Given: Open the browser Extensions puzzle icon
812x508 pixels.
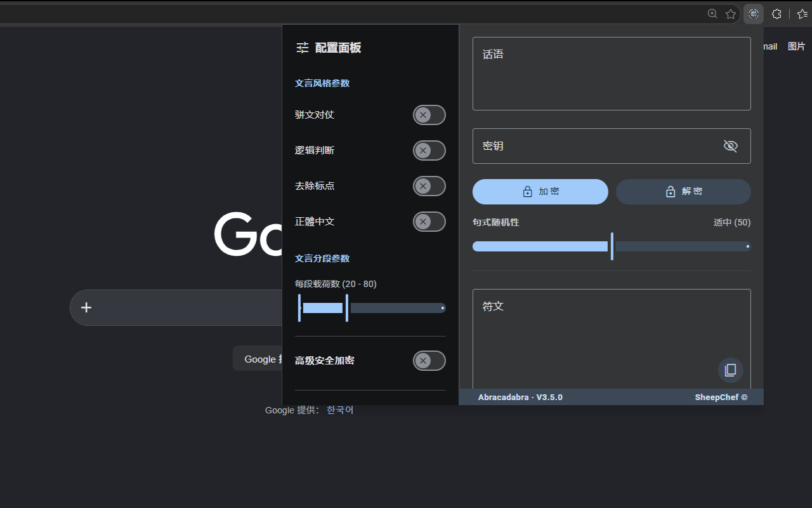Looking at the screenshot, I should pos(776,14).
